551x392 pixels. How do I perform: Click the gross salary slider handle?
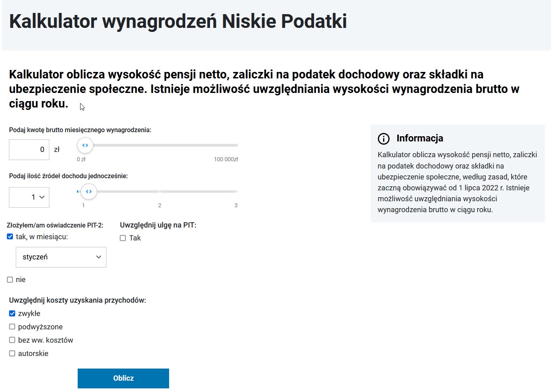(85, 145)
